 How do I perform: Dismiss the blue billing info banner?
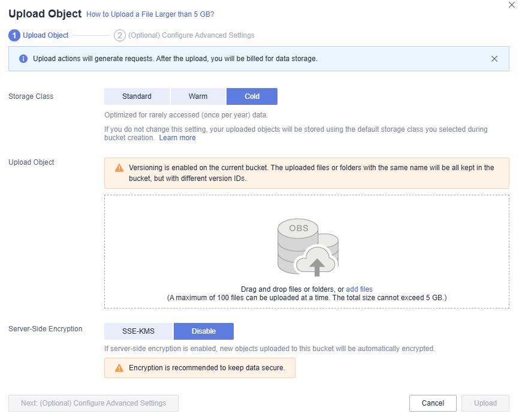point(494,59)
